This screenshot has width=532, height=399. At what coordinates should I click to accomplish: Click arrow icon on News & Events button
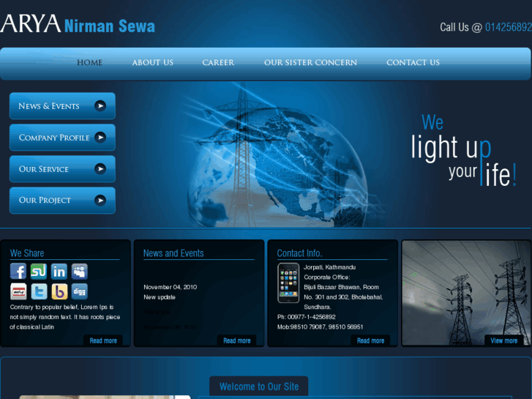(100, 106)
